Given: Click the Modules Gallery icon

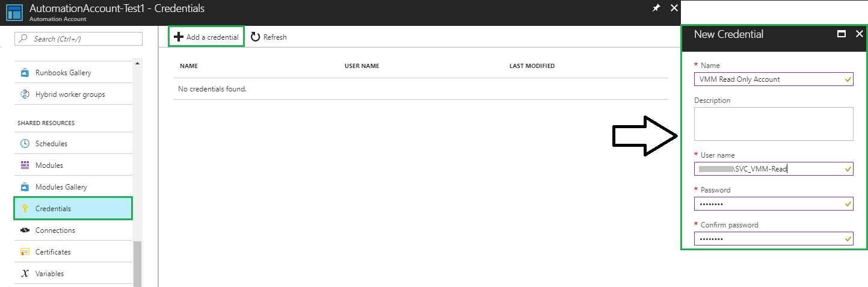Looking at the screenshot, I should (25, 187).
